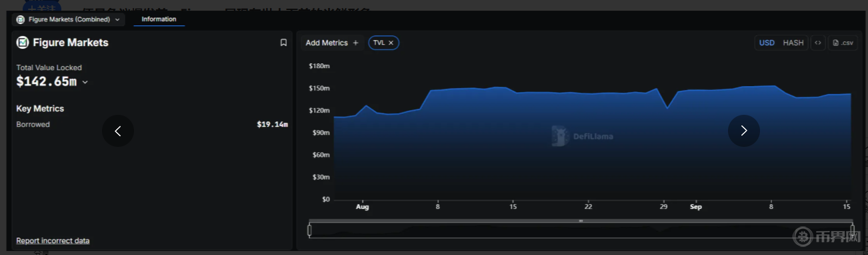Open Figure Markets (Combined) dropdown
This screenshot has width=868, height=255.
69,19
